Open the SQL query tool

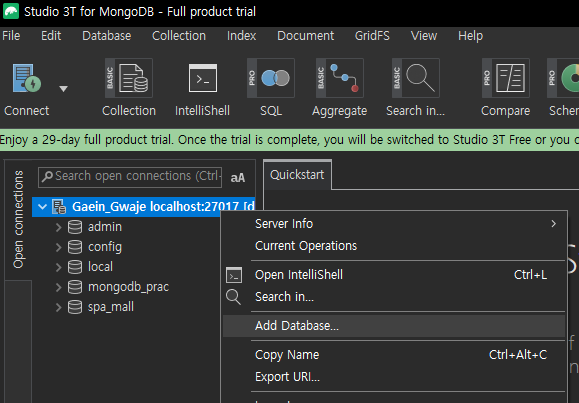[271, 78]
